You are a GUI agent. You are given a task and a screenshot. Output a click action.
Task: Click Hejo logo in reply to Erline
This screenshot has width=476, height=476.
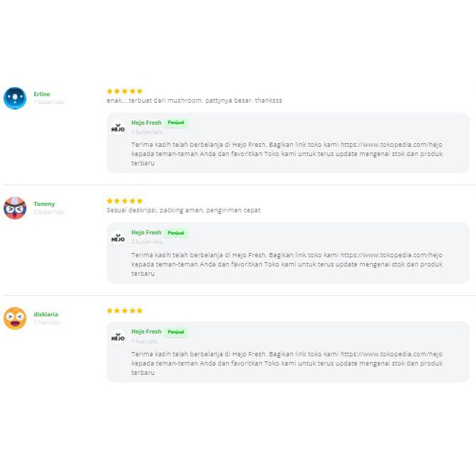coord(118,128)
